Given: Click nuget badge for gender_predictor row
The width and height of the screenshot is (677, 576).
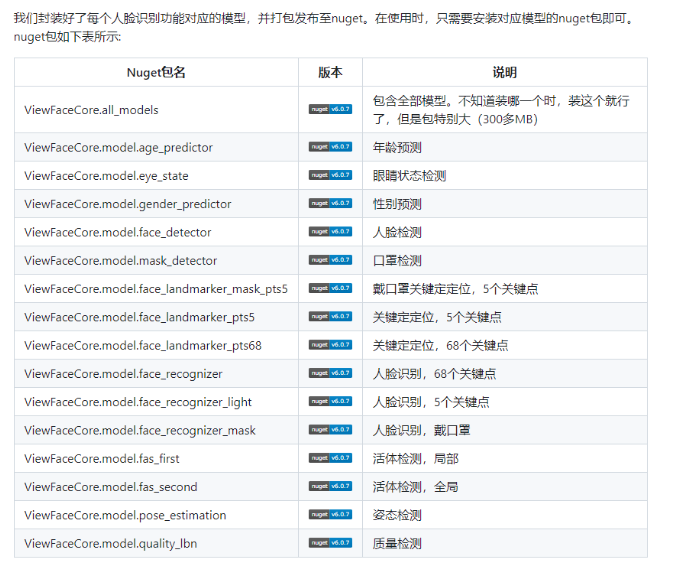Looking at the screenshot, I should pyautogui.click(x=330, y=203).
